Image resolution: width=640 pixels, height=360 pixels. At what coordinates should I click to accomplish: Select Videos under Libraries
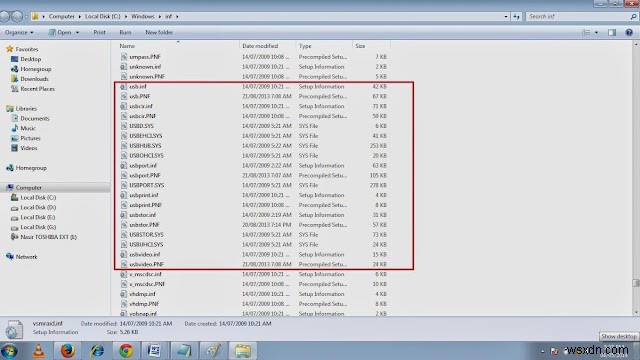(29, 148)
